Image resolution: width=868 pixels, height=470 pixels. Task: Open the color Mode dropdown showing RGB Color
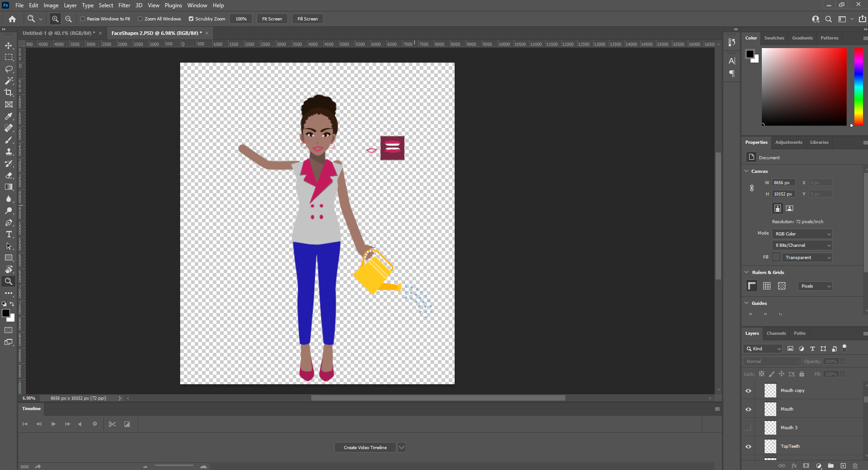(801, 234)
